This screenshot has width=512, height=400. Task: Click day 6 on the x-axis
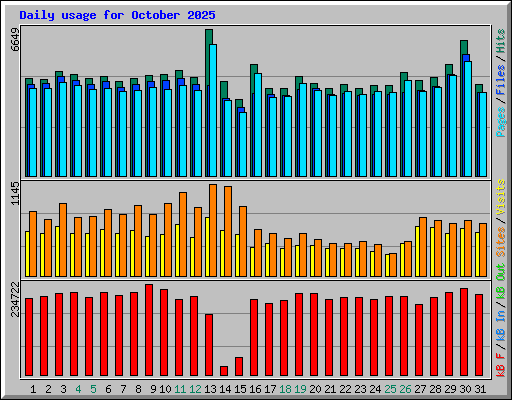point(108,389)
